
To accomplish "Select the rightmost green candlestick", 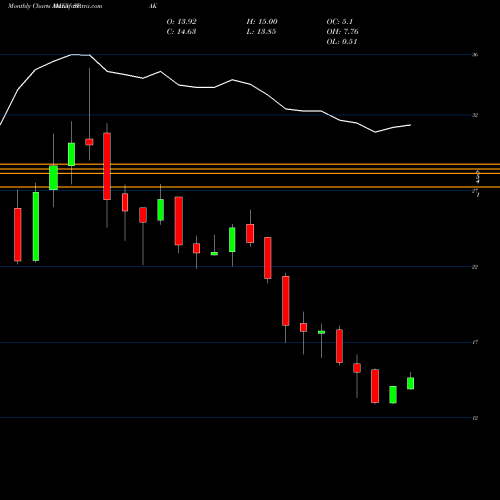I will click(410, 383).
